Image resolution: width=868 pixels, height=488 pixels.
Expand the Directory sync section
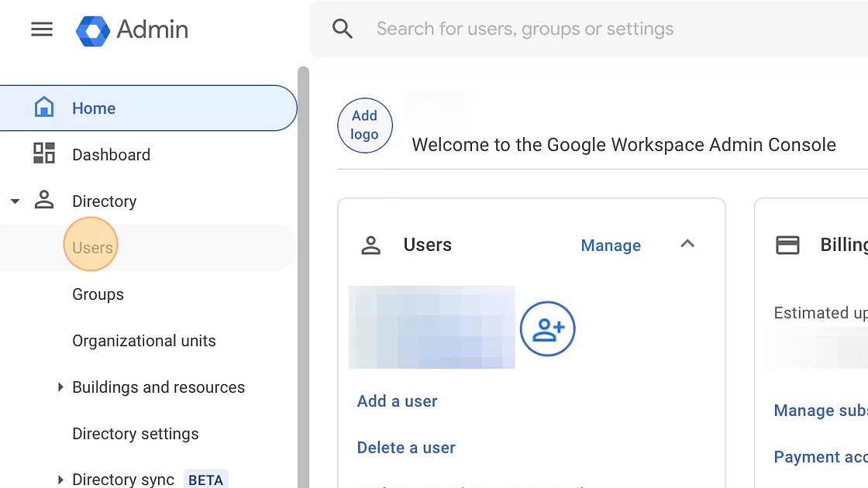(x=61, y=479)
